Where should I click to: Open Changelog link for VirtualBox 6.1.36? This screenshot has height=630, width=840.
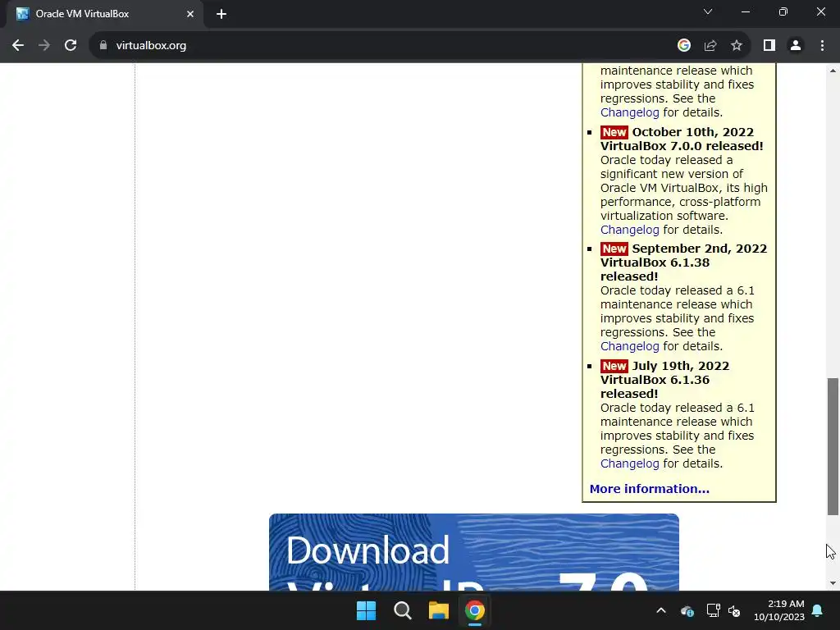[x=629, y=463]
